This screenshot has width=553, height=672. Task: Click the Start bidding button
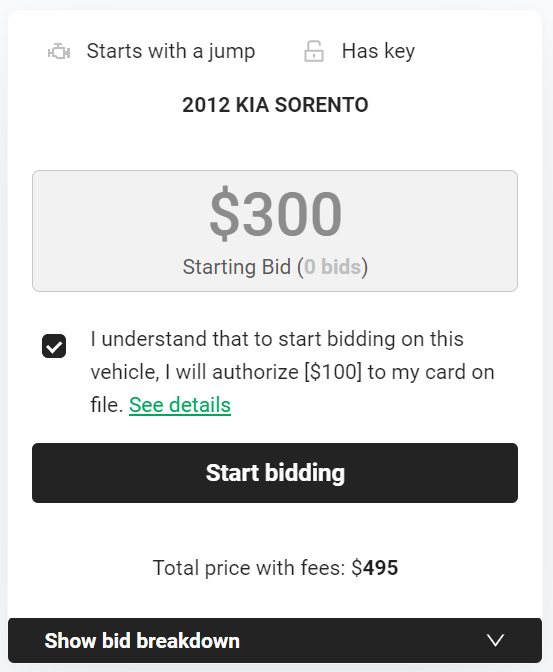(x=275, y=473)
